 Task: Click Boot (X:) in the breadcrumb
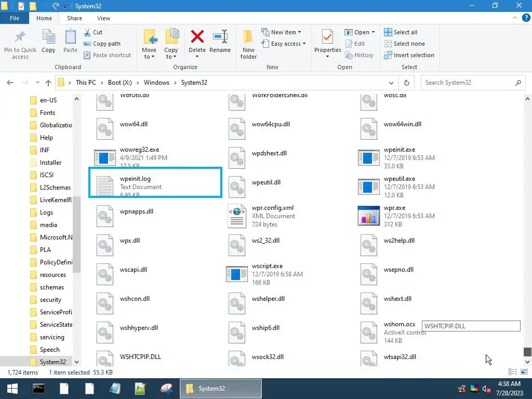120,83
